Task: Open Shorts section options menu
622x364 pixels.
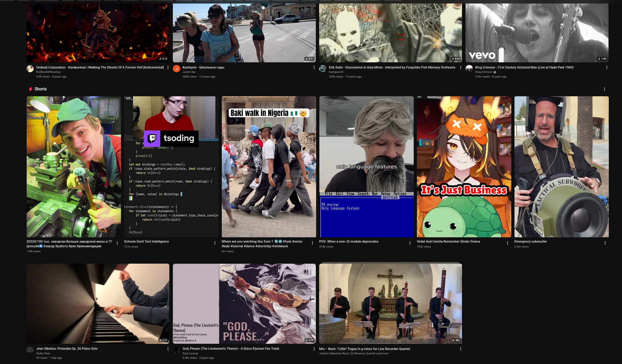Action: [x=604, y=89]
